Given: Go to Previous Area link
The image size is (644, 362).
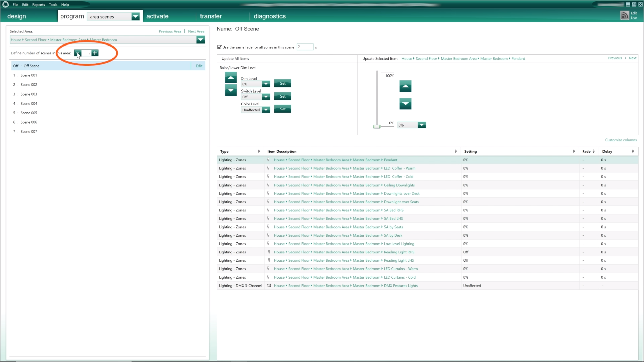Looking at the screenshot, I should tap(170, 31).
